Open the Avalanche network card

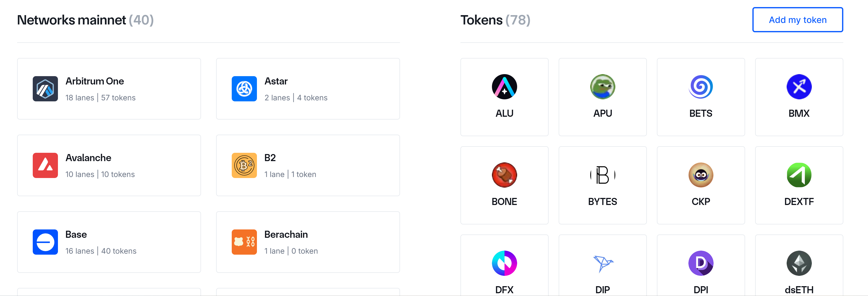tap(109, 165)
